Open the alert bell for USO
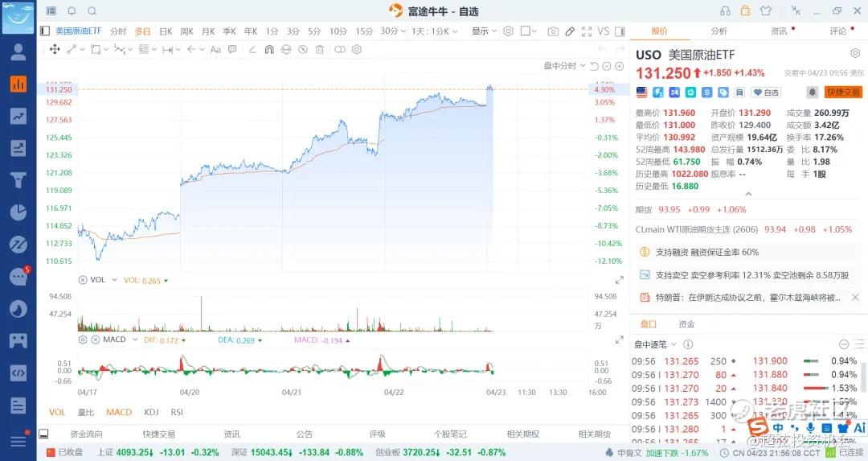The image size is (868, 461). coord(812,93)
